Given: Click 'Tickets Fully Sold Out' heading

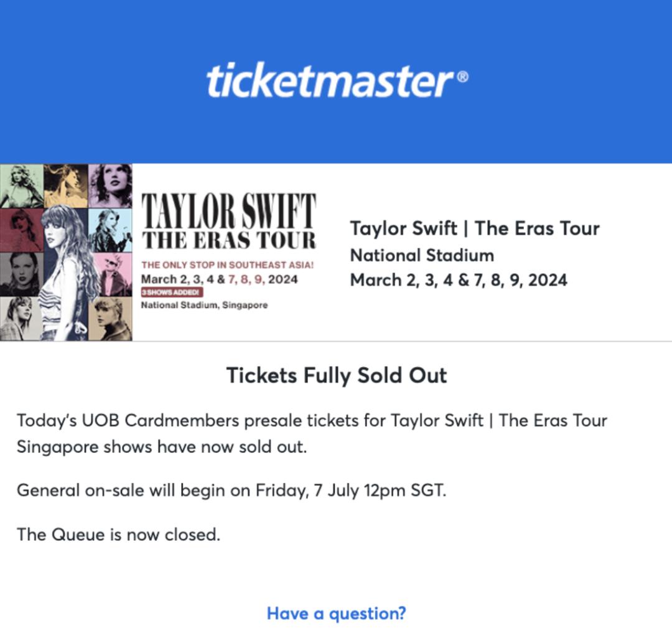Looking at the screenshot, I should pyautogui.click(x=337, y=375).
